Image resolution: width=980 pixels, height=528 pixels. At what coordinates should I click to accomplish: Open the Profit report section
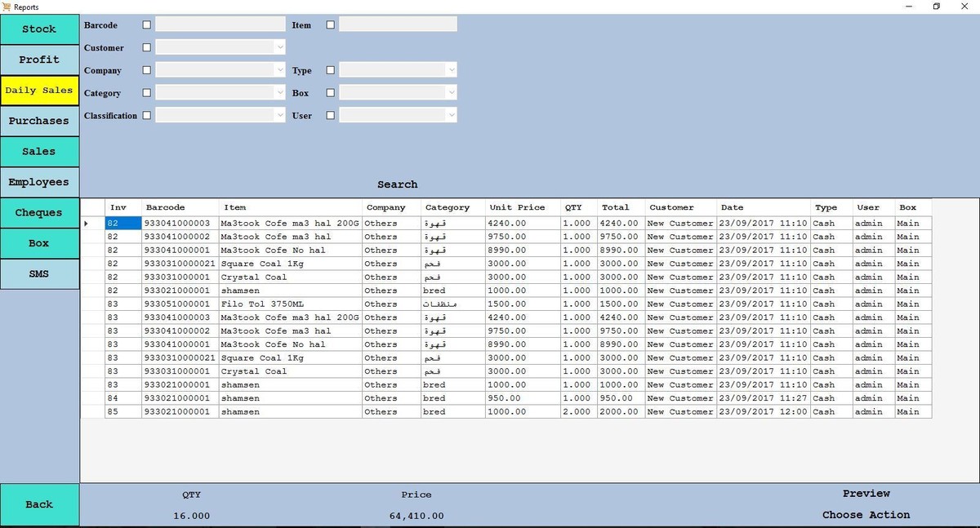(39, 60)
